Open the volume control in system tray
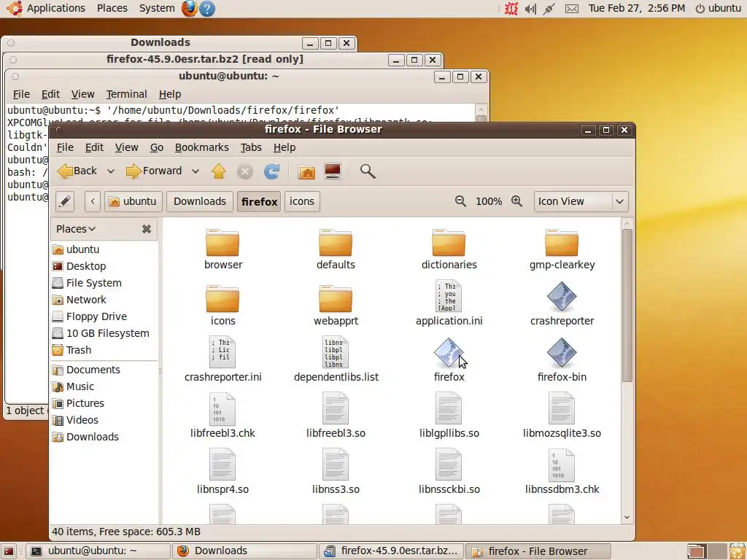Viewport: 747px width, 560px height. (x=530, y=9)
